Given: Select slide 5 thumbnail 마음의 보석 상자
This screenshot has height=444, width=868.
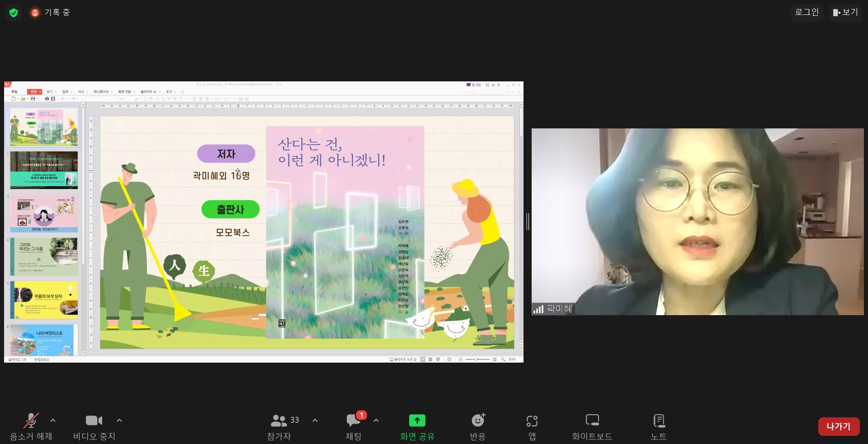Looking at the screenshot, I should click(x=44, y=300).
